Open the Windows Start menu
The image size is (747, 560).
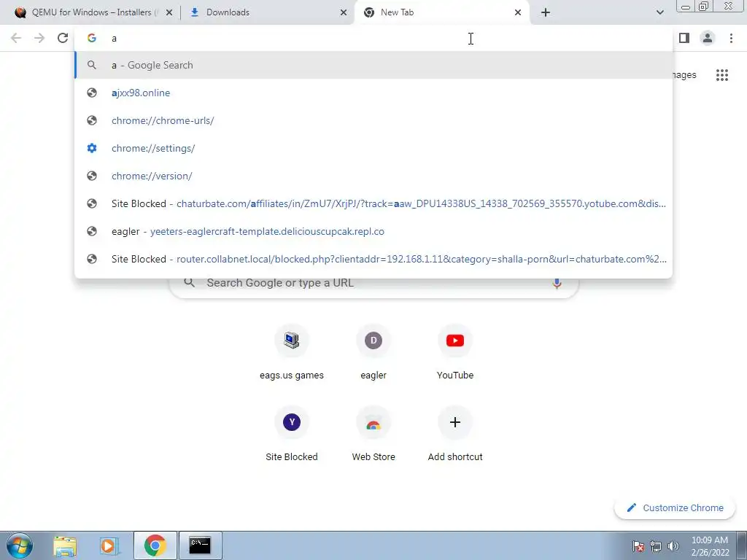coord(20,545)
